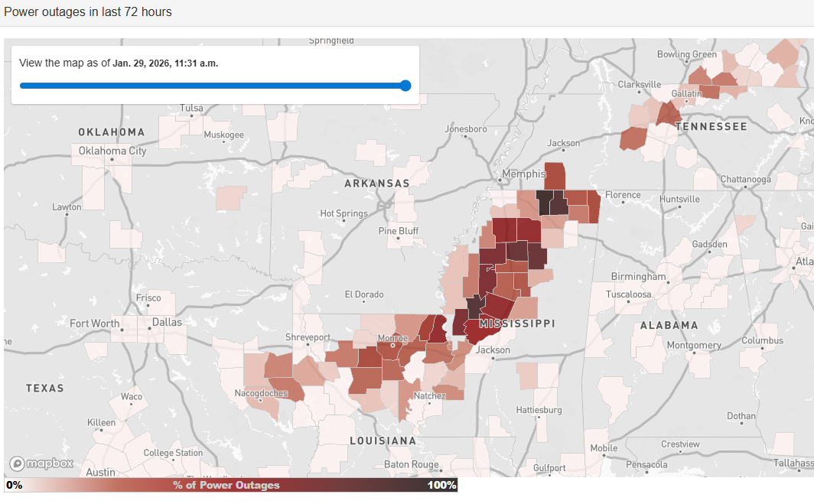814x504 pixels.
Task: Click the Dothan city label
Action: coord(741,416)
